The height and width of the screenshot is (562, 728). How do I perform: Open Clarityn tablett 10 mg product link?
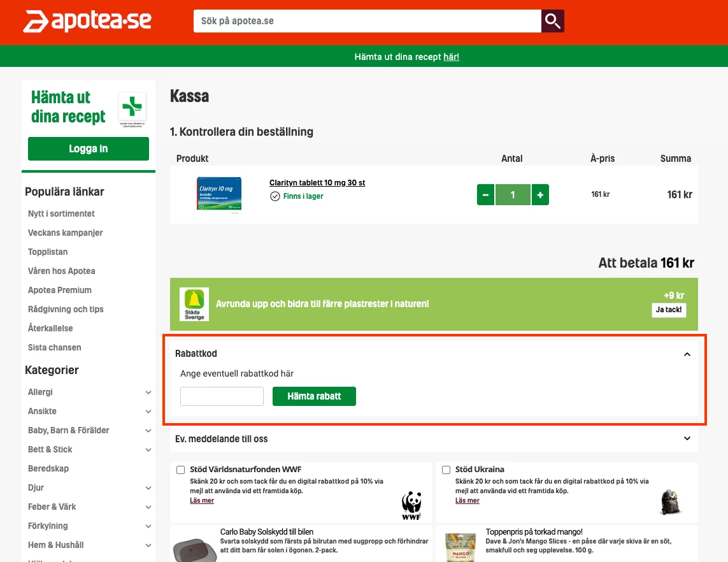[x=317, y=182]
